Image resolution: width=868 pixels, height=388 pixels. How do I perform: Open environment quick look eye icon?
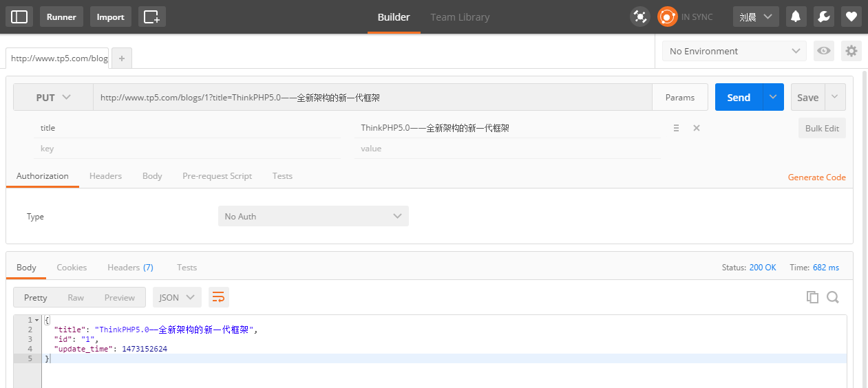[x=823, y=51]
